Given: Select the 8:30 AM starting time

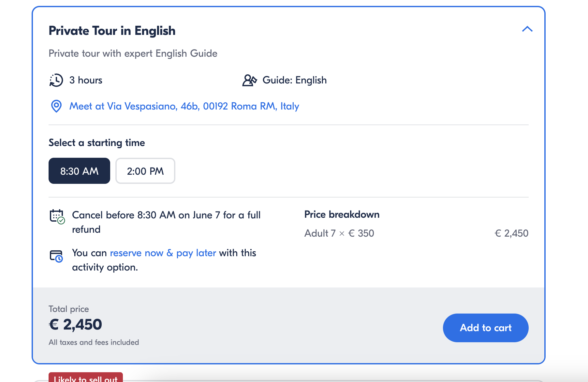Looking at the screenshot, I should [79, 171].
